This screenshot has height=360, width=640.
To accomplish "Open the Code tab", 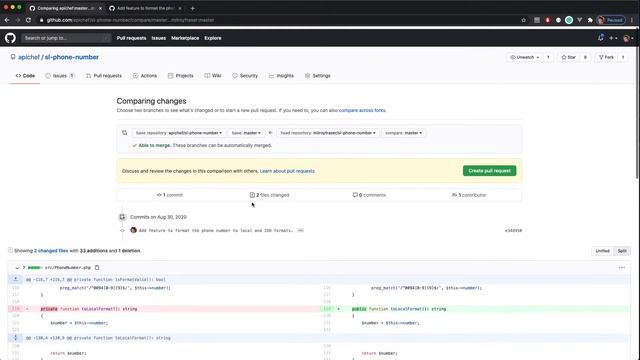I will tap(25, 76).
